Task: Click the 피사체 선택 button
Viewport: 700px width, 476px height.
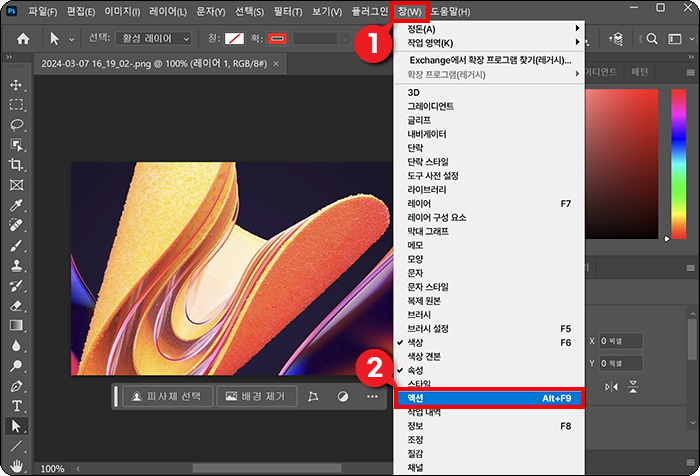Action: 167,397
